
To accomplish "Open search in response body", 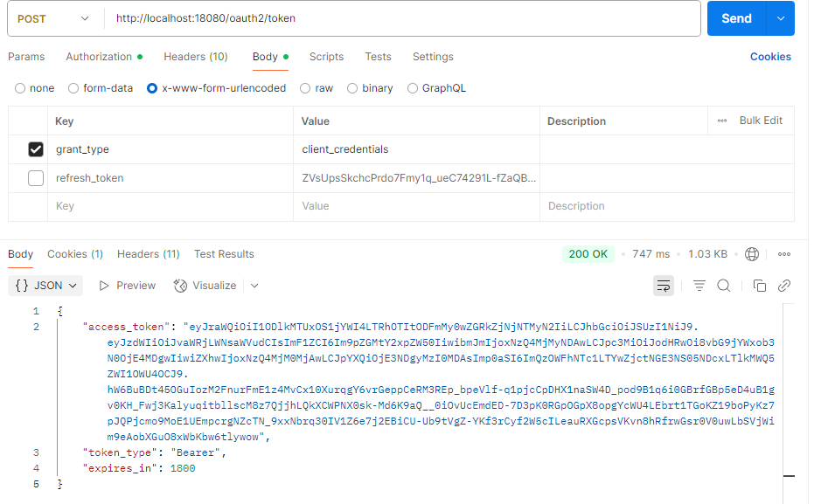I will 724,286.
